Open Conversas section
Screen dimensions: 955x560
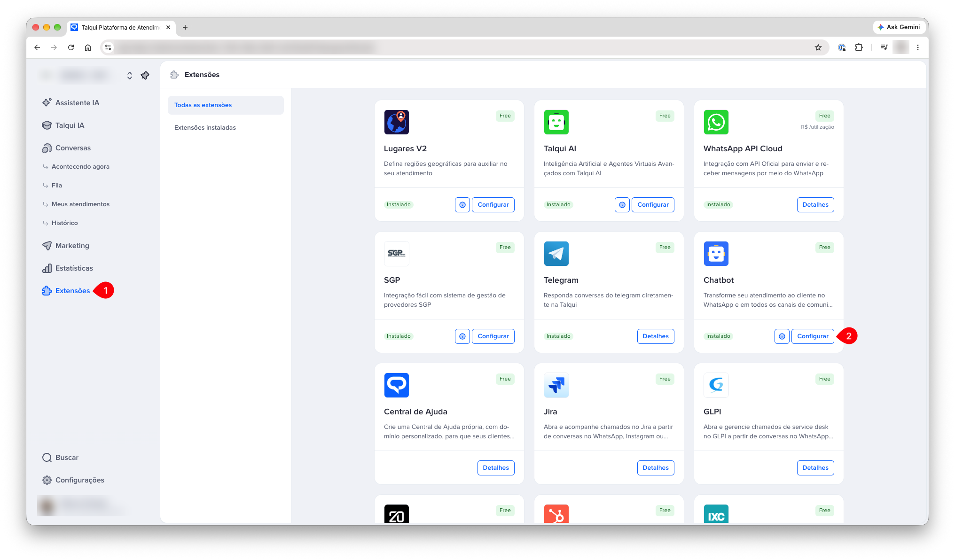[x=66, y=148]
